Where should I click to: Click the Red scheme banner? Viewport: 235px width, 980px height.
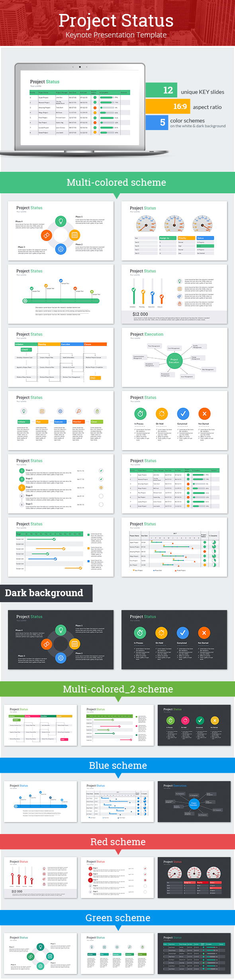click(117, 842)
